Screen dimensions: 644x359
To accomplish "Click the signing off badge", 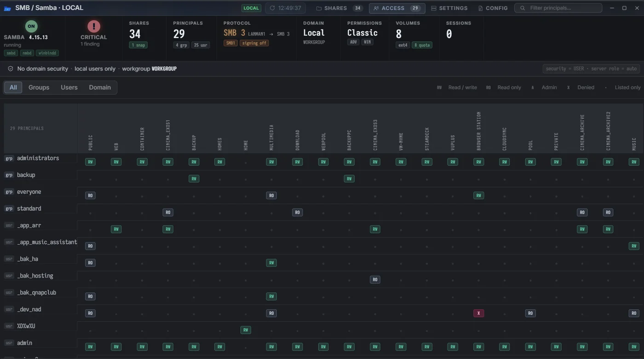I will click(x=254, y=43).
